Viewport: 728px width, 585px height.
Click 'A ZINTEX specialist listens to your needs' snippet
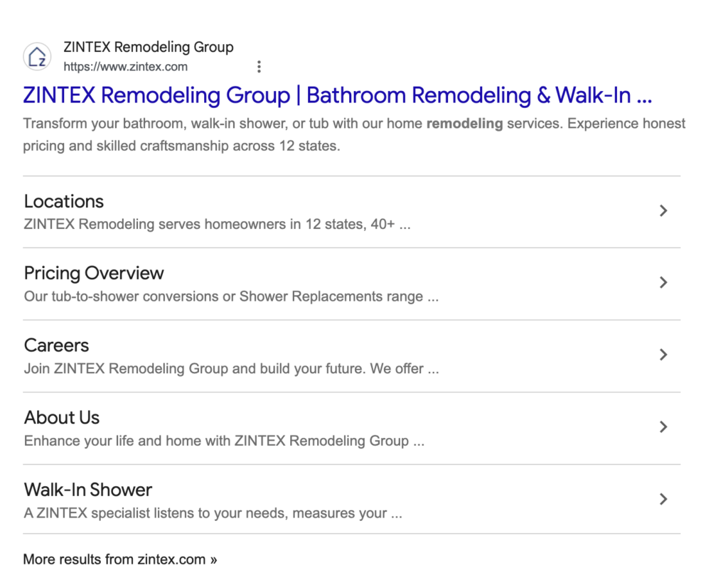[x=213, y=513]
